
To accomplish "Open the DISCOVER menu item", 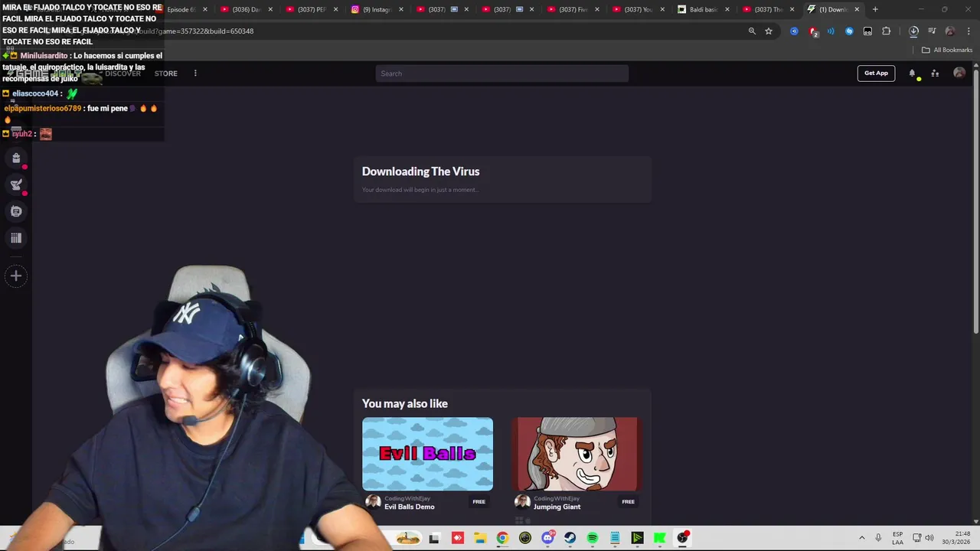I will click(x=122, y=73).
